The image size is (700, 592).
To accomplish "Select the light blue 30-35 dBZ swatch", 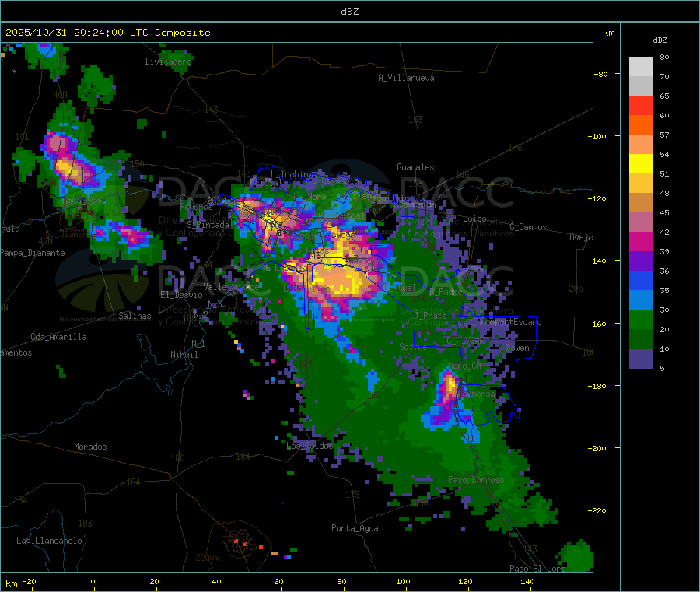I will 641,300.
